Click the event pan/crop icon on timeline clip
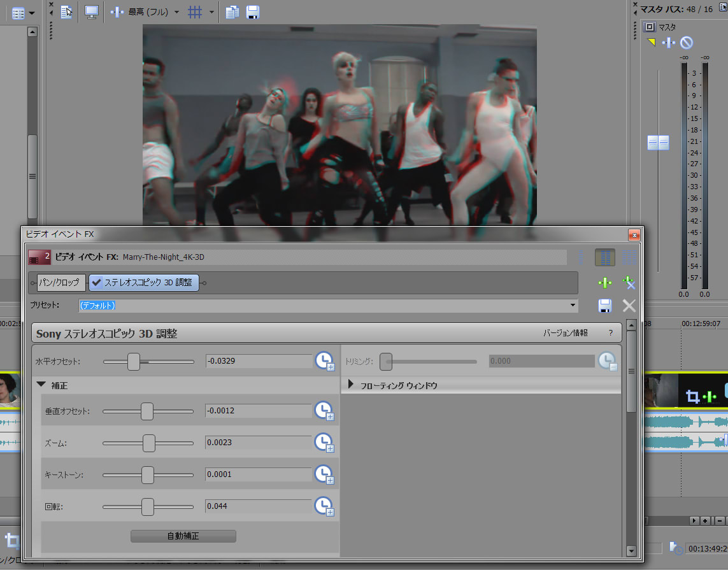 click(x=692, y=397)
